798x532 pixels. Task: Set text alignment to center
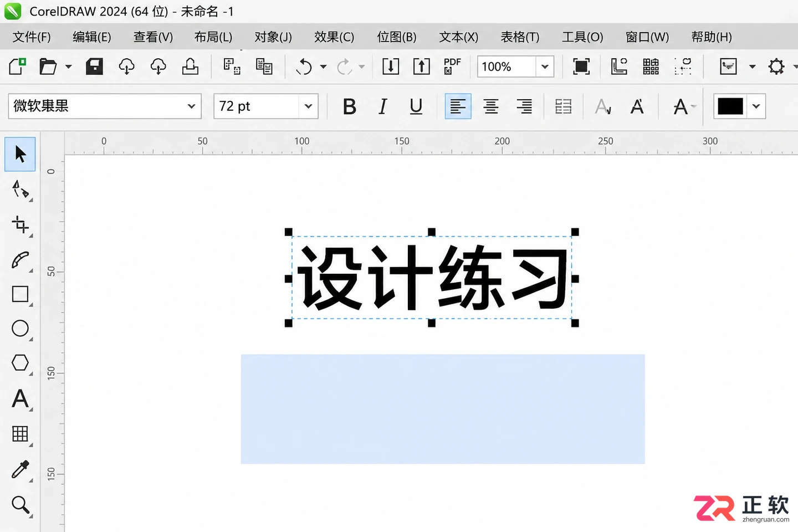point(491,106)
